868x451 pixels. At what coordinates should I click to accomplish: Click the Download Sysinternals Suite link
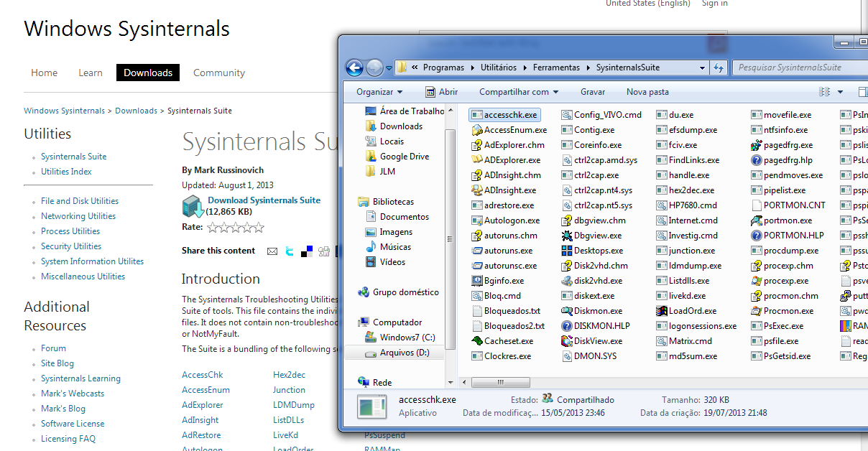[x=264, y=200]
